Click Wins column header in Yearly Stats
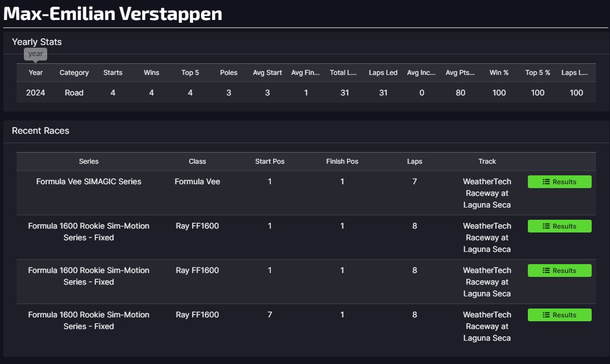The height and width of the screenshot is (364, 610). click(152, 72)
